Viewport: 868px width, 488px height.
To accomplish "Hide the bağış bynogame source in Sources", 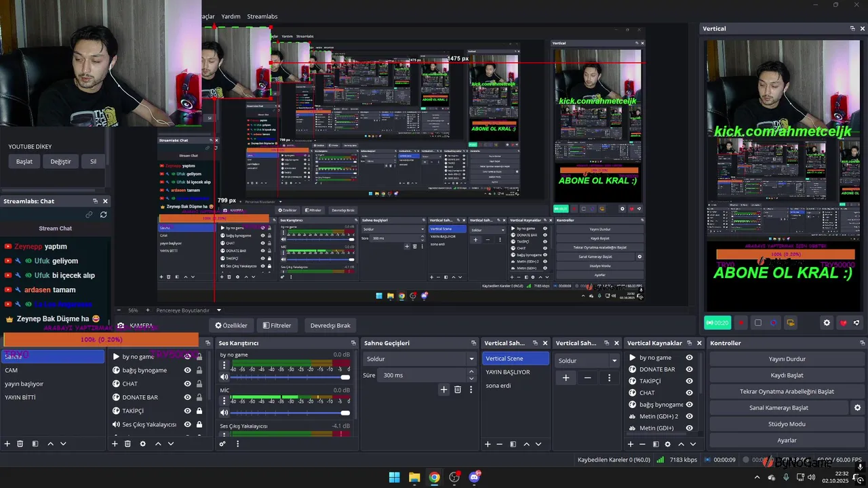I will tap(188, 370).
